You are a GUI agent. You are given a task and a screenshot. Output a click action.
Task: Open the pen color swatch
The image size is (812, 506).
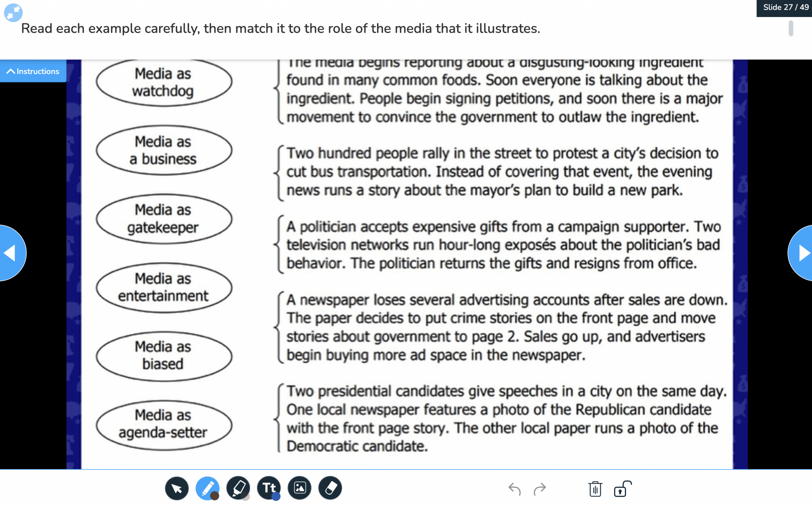click(215, 496)
